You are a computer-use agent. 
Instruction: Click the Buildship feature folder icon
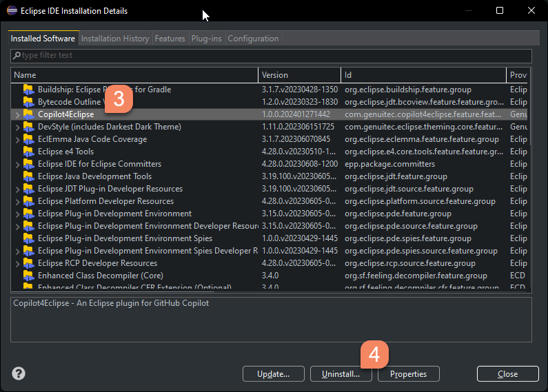pos(29,90)
